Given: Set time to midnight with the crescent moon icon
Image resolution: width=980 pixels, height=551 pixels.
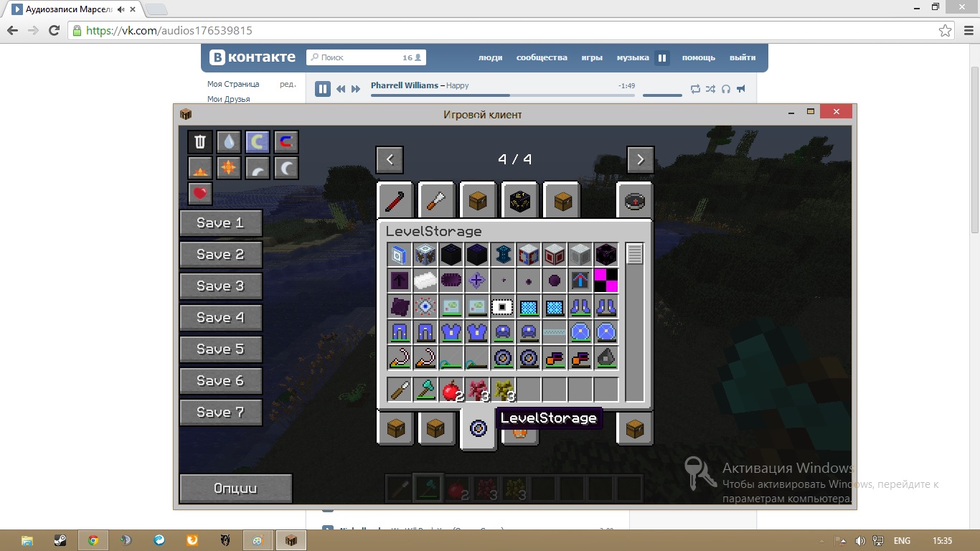Looking at the screenshot, I should tap(286, 168).
